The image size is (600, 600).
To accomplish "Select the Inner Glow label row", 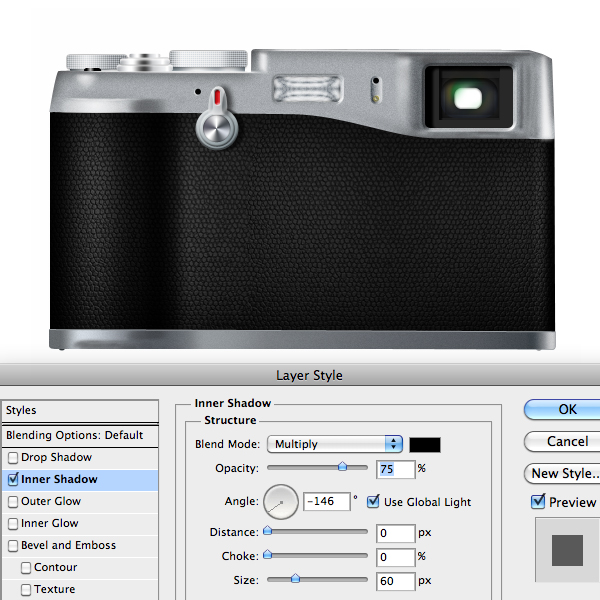I will click(50, 523).
